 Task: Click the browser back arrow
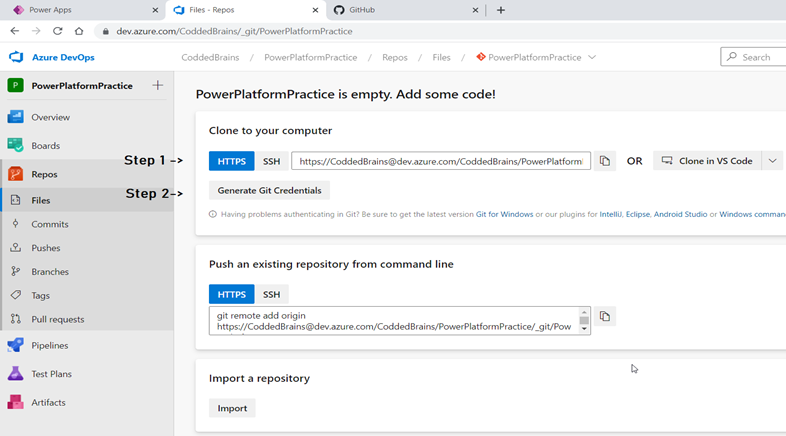15,31
